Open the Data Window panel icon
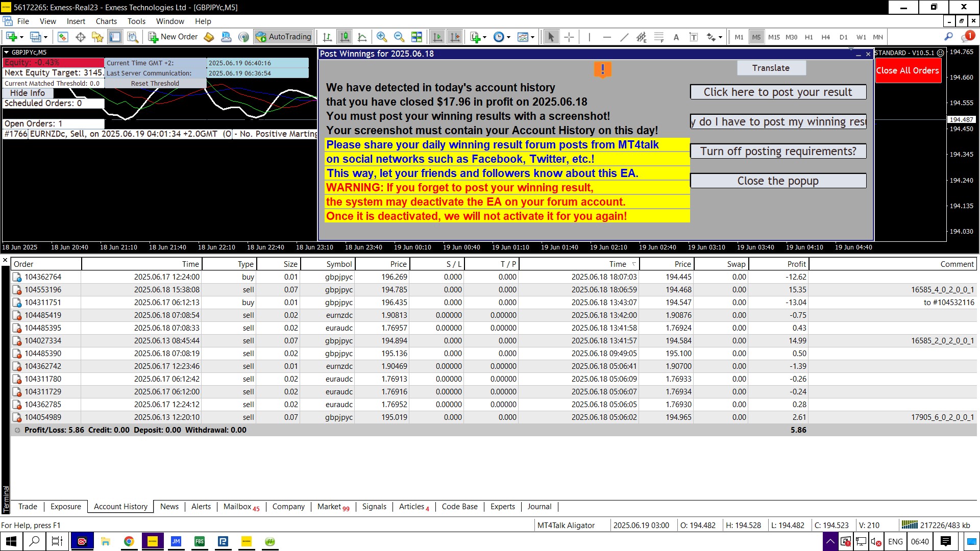 tap(80, 37)
